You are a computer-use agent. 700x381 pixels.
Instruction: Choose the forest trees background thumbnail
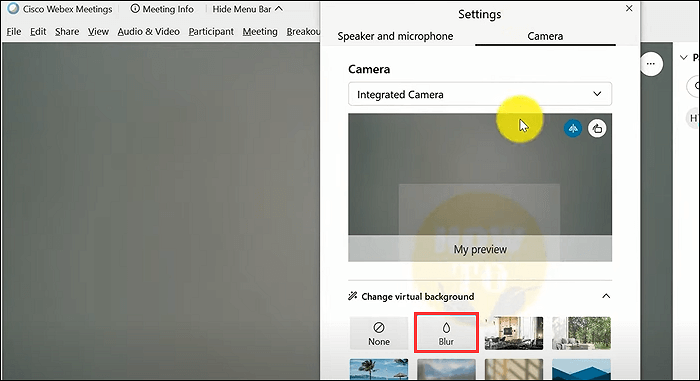pos(581,333)
